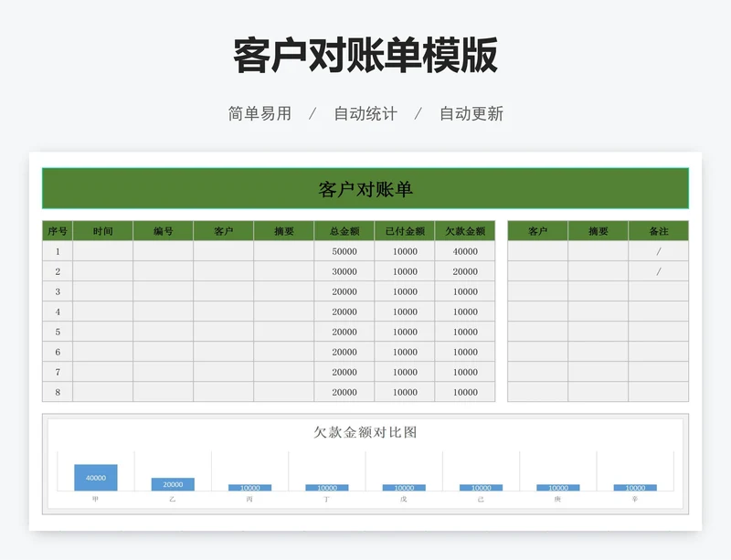Click serial number 1 cell
Image resolution: width=731 pixels, height=560 pixels.
[x=58, y=251]
